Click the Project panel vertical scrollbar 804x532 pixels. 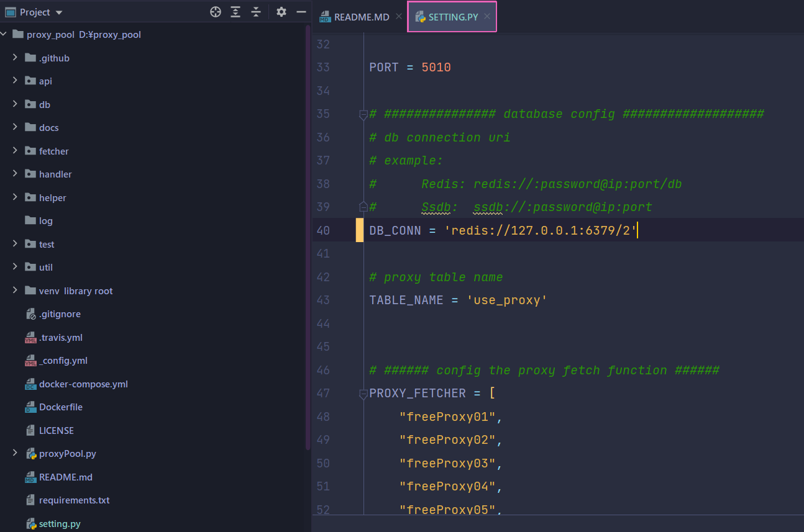click(308, 236)
